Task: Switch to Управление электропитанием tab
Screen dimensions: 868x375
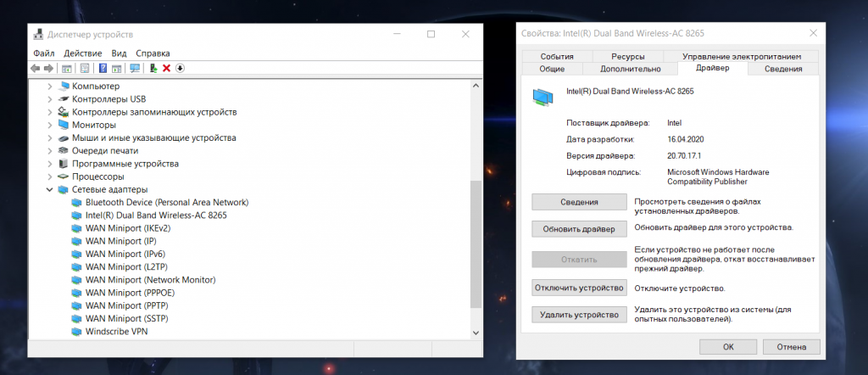Action: (741, 57)
